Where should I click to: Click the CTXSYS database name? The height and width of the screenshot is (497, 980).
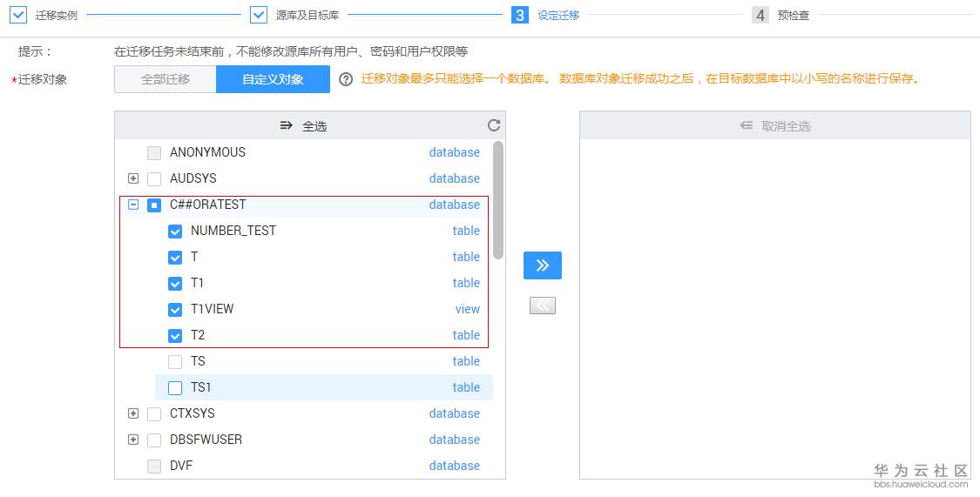[192, 413]
